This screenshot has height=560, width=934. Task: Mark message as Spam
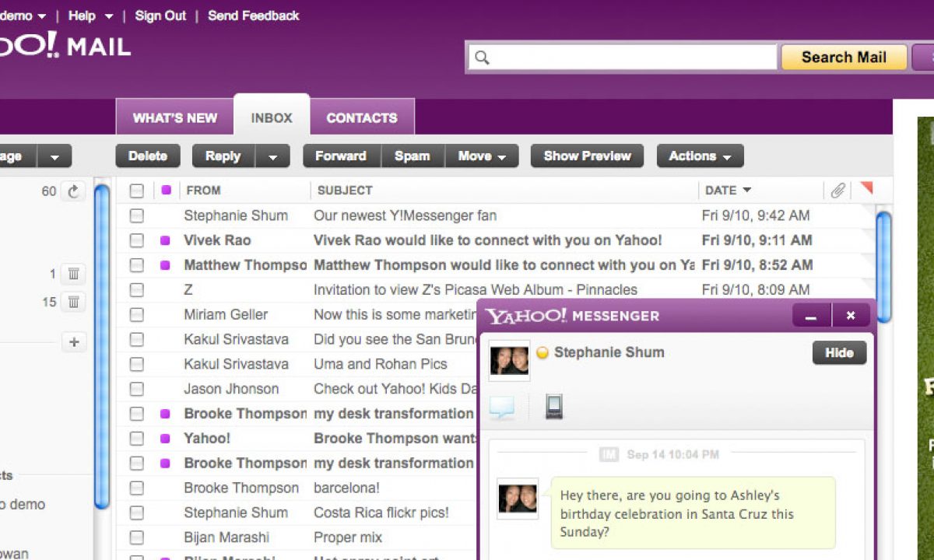point(413,156)
